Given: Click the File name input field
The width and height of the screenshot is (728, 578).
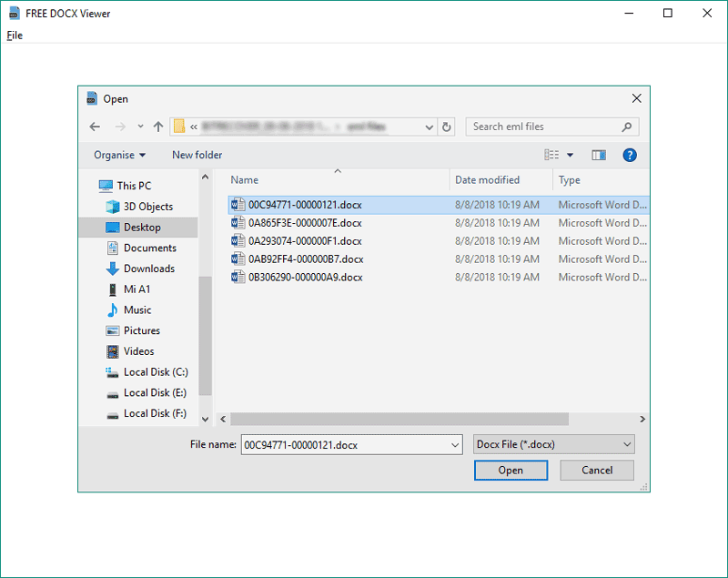Looking at the screenshot, I should pos(346,445).
